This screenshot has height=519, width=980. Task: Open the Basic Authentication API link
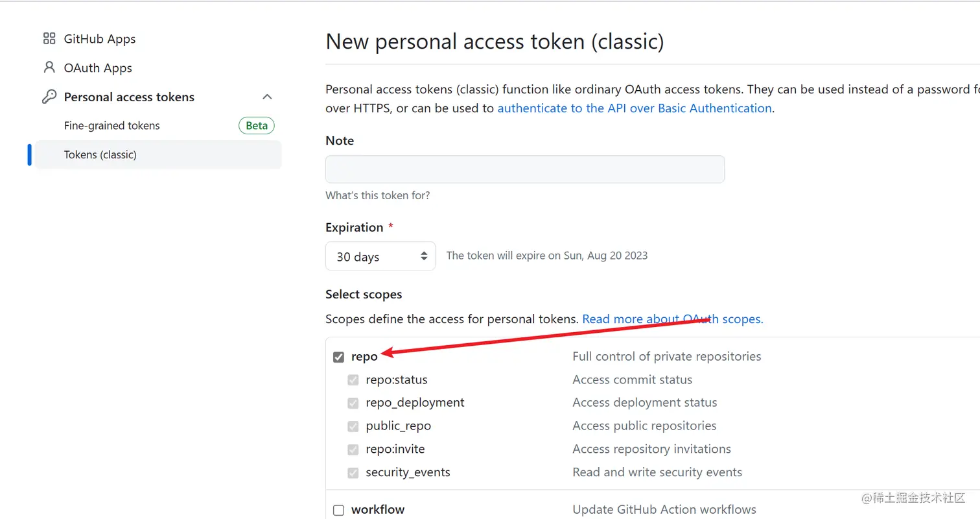(x=634, y=108)
